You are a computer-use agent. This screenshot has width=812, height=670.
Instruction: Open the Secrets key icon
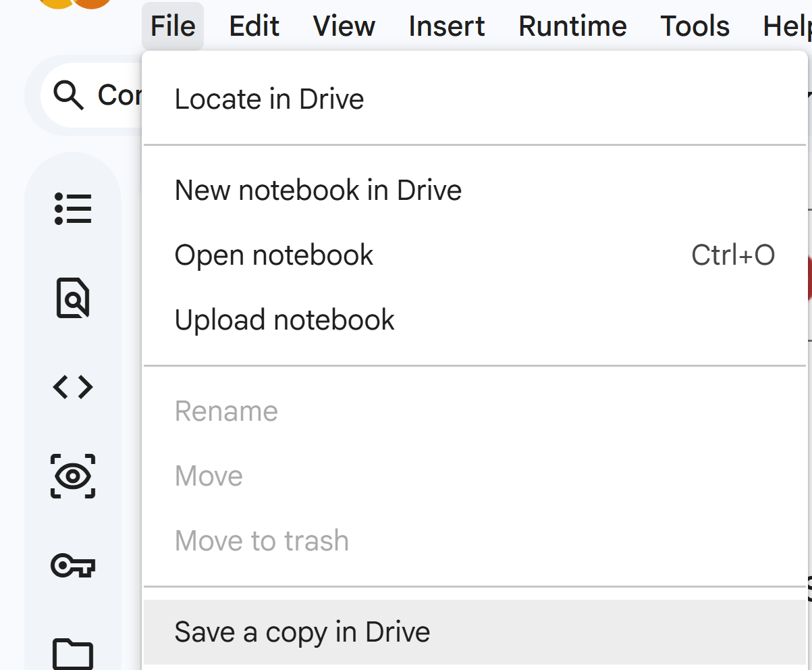pyautogui.click(x=73, y=565)
